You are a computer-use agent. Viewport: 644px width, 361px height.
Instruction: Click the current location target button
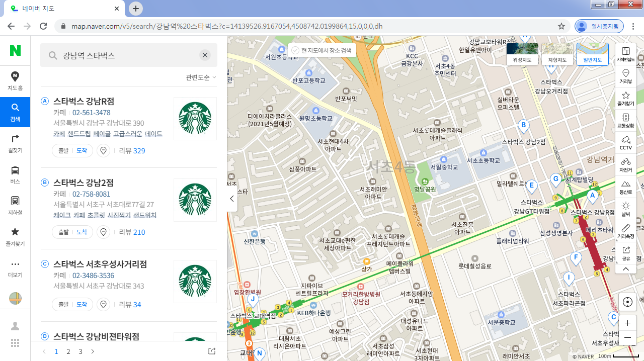[627, 302]
